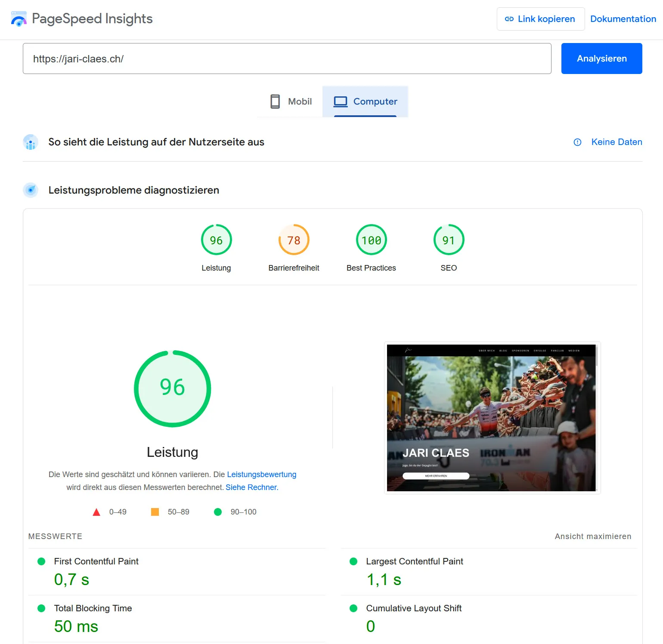Expand the Largest Contentful Paint metric
The image size is (663, 644).
click(414, 561)
